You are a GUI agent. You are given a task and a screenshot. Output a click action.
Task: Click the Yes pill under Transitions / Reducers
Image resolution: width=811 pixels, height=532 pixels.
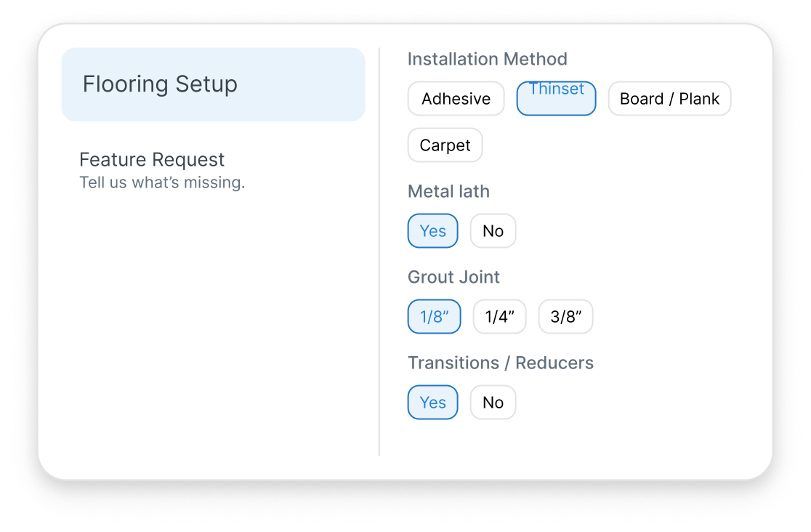[432, 402]
